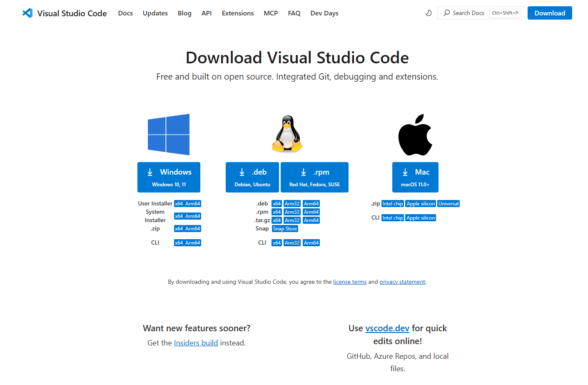
Task: Click the Windows logo image
Action: (x=169, y=134)
